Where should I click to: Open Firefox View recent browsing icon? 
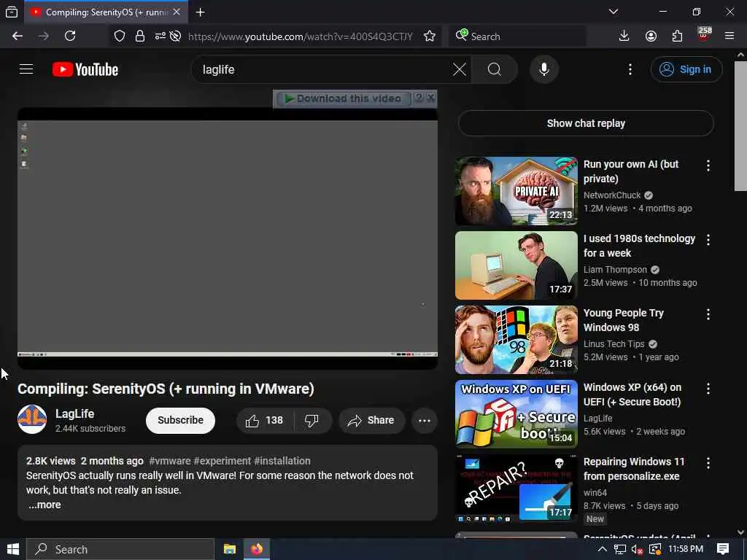[12, 12]
